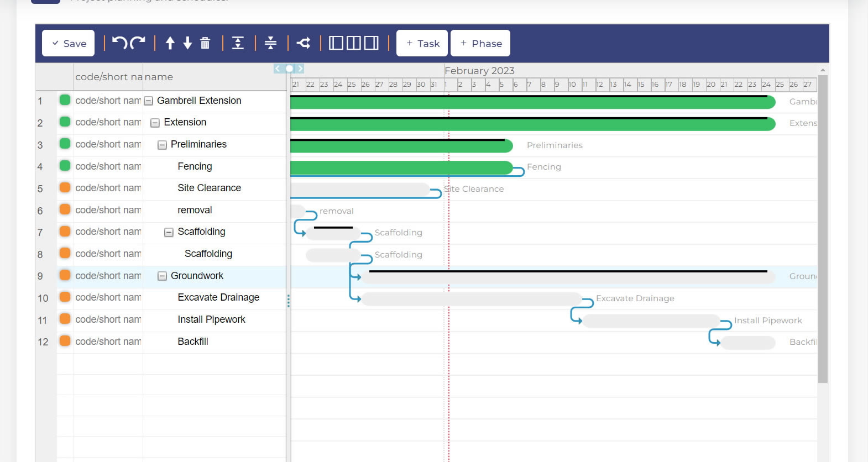Click row number 9
The height and width of the screenshot is (462, 868).
[40, 276]
